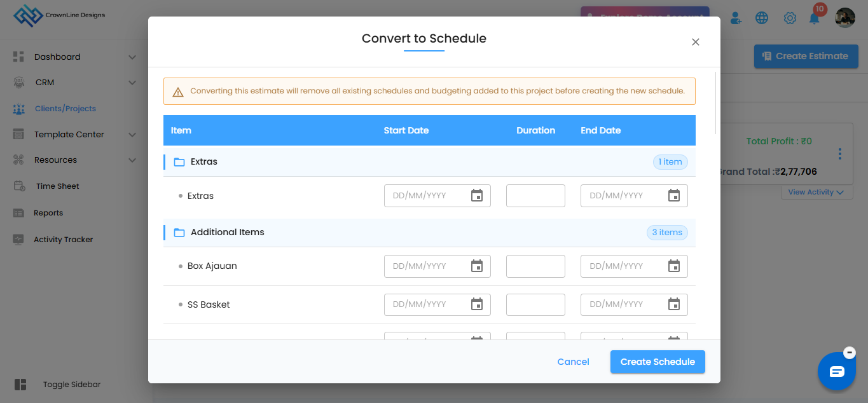
Task: Expand the Template Center menu chevron
Action: [x=132, y=135]
